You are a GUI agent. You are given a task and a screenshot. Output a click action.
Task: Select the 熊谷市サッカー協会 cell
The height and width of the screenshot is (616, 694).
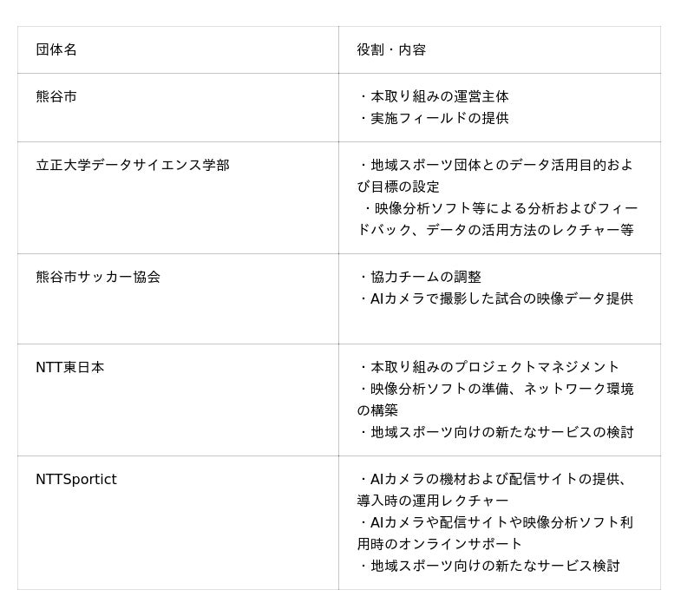[x=98, y=278]
